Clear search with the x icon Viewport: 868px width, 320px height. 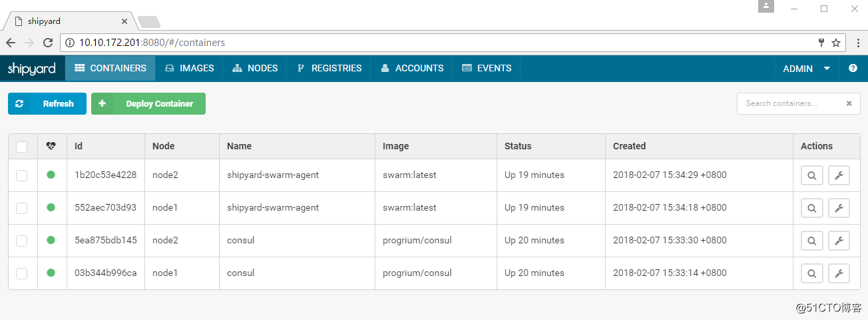pyautogui.click(x=849, y=103)
